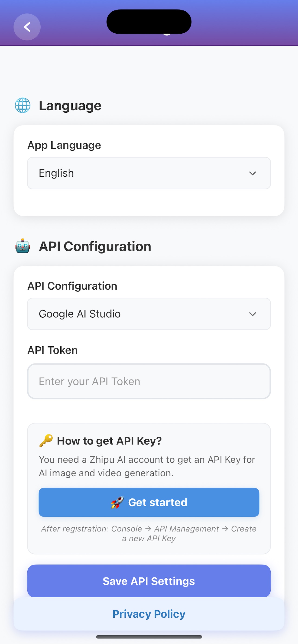Click the After registration instructions text
298x644 pixels.
(x=149, y=533)
